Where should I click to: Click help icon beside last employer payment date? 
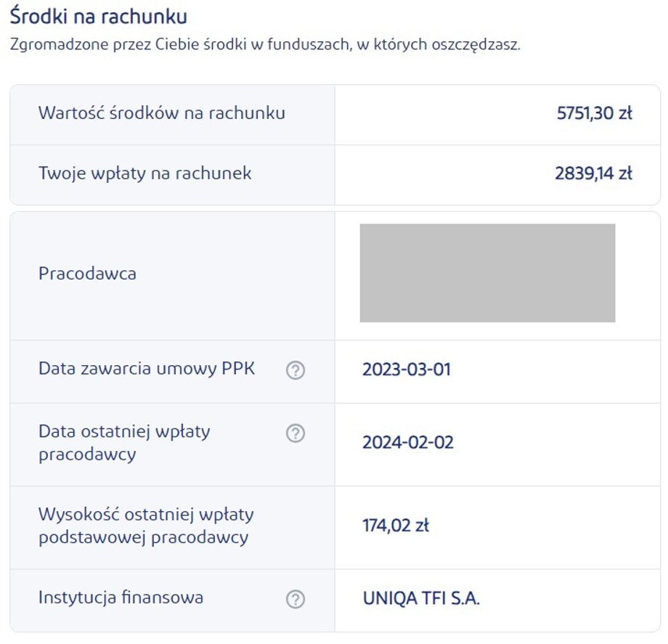(295, 433)
